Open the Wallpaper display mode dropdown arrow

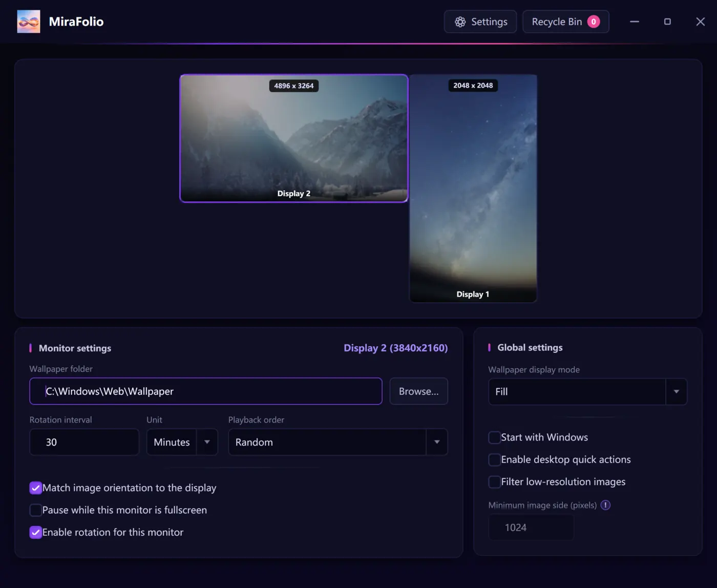click(676, 392)
